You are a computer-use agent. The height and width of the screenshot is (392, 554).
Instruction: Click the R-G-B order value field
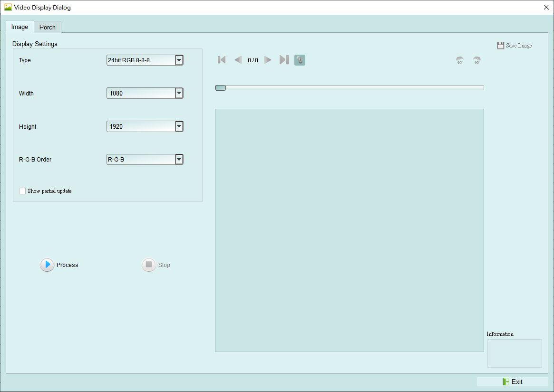[x=141, y=159]
